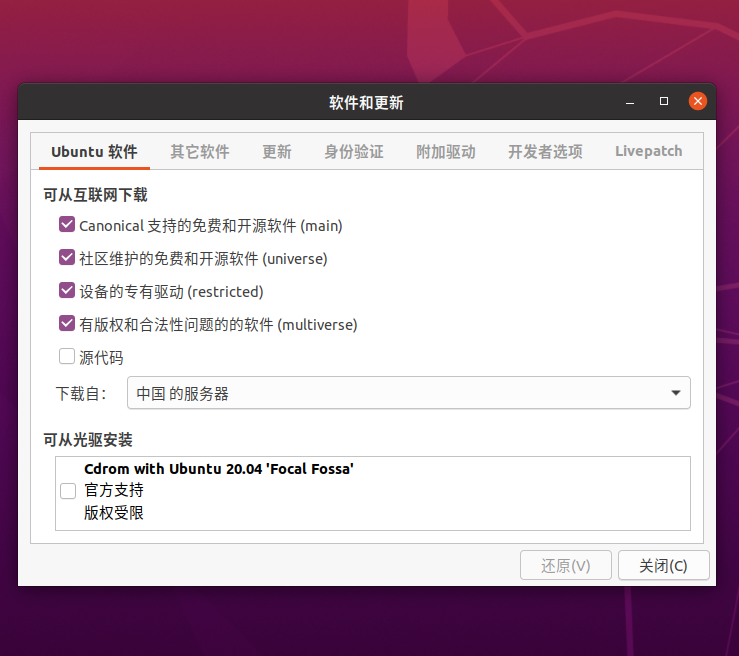Click the 软件和更新 window title

coord(366,103)
